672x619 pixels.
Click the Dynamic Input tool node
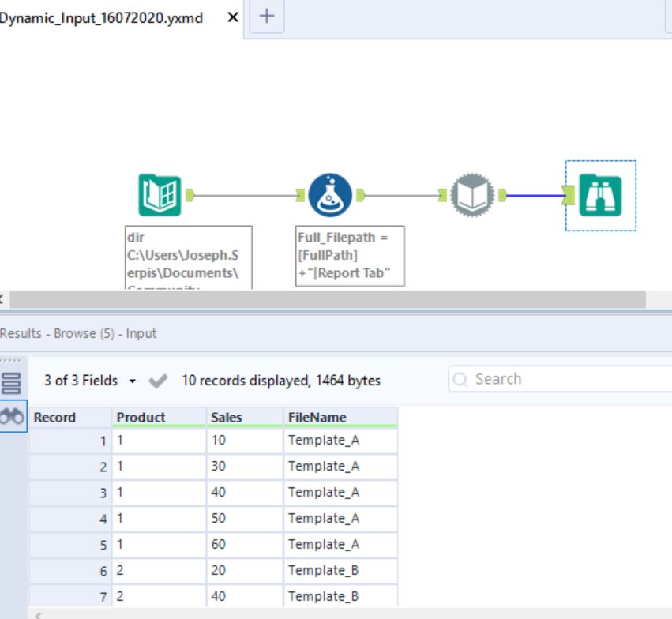(472, 195)
